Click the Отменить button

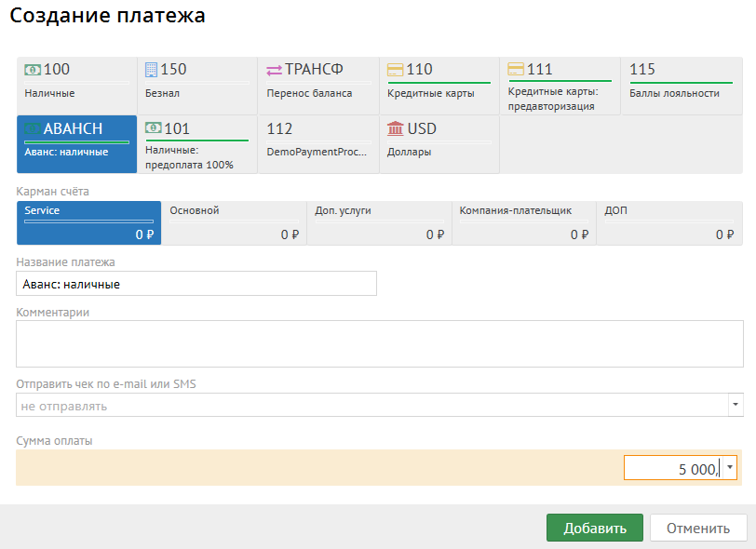(x=697, y=528)
